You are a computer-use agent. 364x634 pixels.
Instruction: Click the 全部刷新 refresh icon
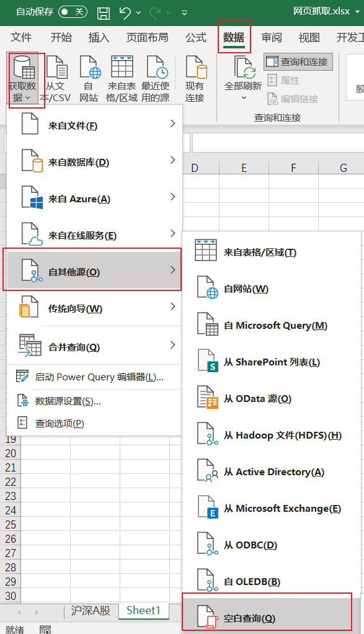[x=243, y=78]
